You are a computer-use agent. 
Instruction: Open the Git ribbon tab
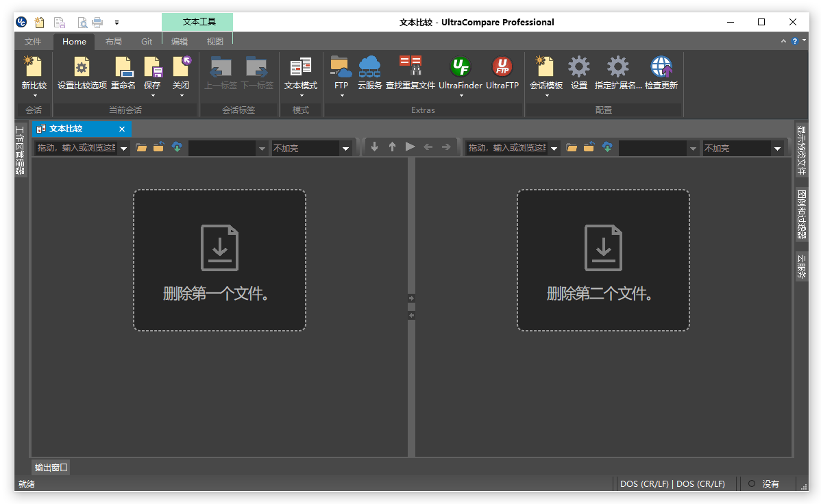point(147,42)
